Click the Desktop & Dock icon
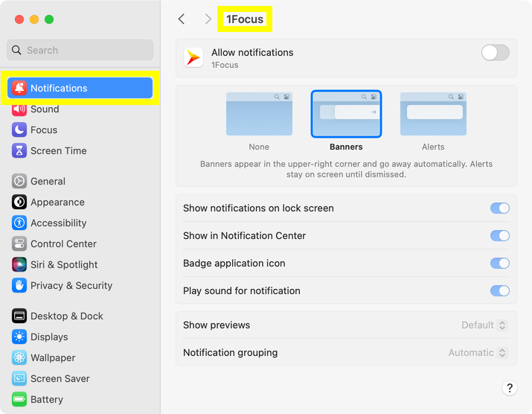 (x=19, y=316)
